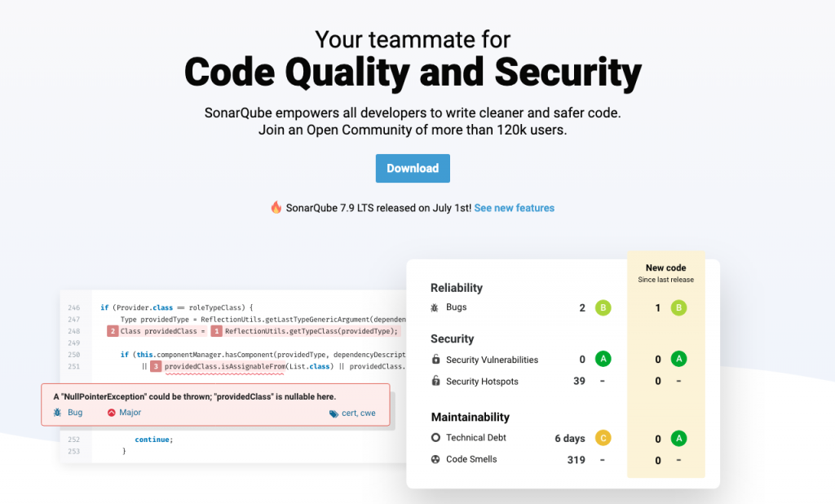Click the Bug type label in the issue popup
The image size is (835, 504).
tap(75, 413)
